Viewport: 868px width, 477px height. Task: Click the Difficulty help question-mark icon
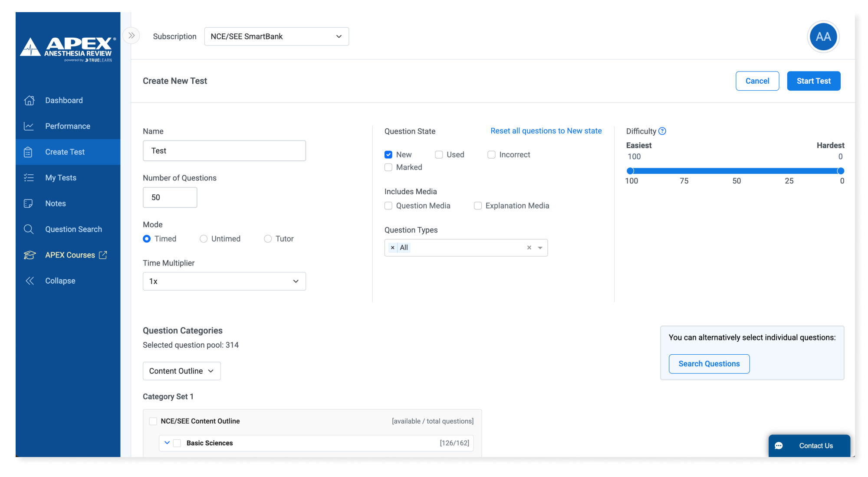coord(662,131)
